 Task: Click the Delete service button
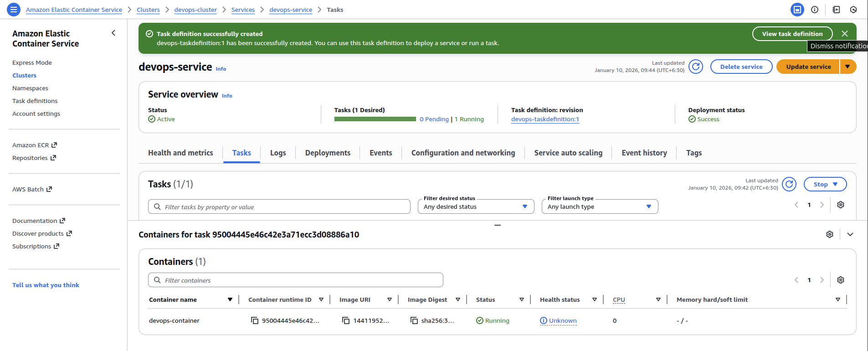[x=741, y=67]
